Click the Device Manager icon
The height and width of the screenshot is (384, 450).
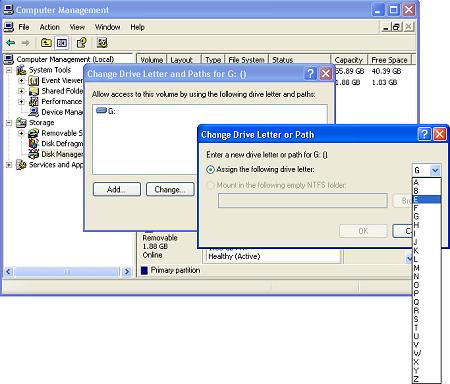34,112
